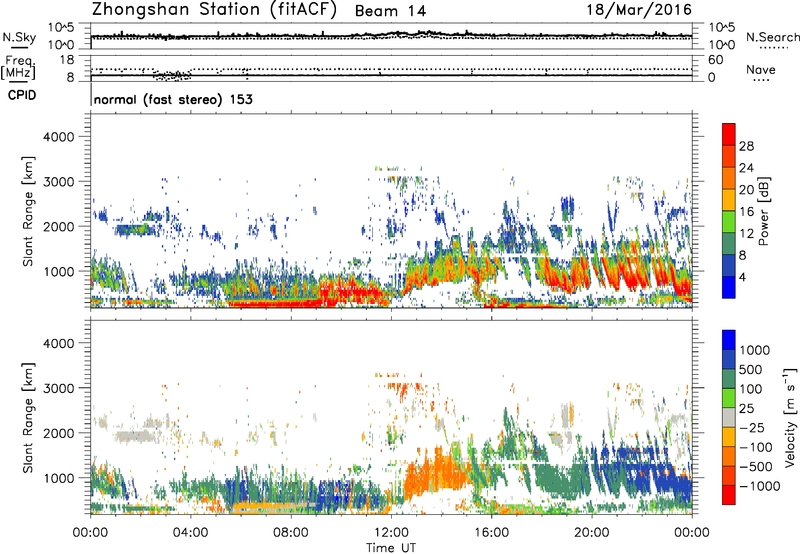Click the gray segment of Velocity colorbar
Image resolution: width=800 pixels, height=554 pixels.
pos(729,418)
